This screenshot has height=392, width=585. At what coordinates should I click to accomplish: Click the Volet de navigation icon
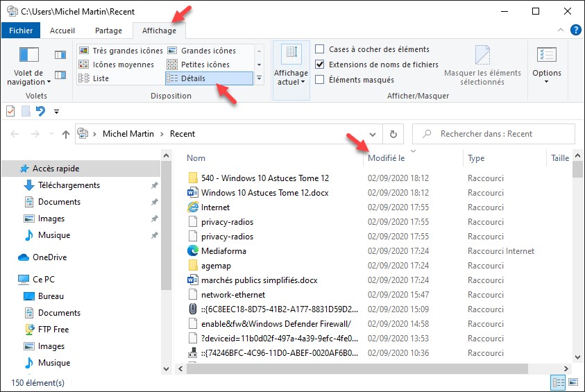pos(28,56)
